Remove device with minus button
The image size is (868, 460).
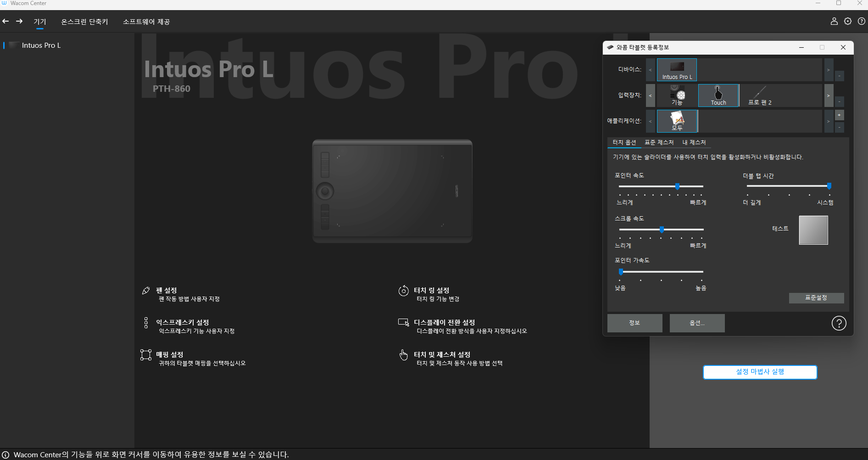(x=840, y=75)
